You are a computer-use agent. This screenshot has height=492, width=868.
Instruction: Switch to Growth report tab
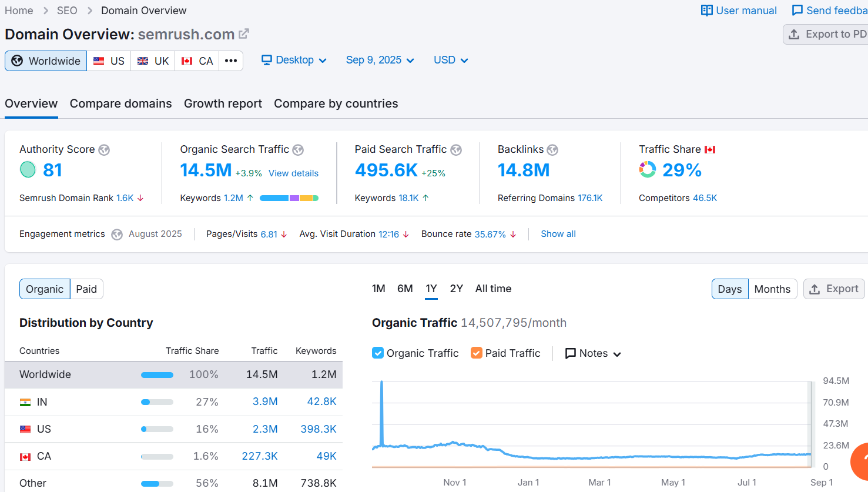(x=223, y=103)
